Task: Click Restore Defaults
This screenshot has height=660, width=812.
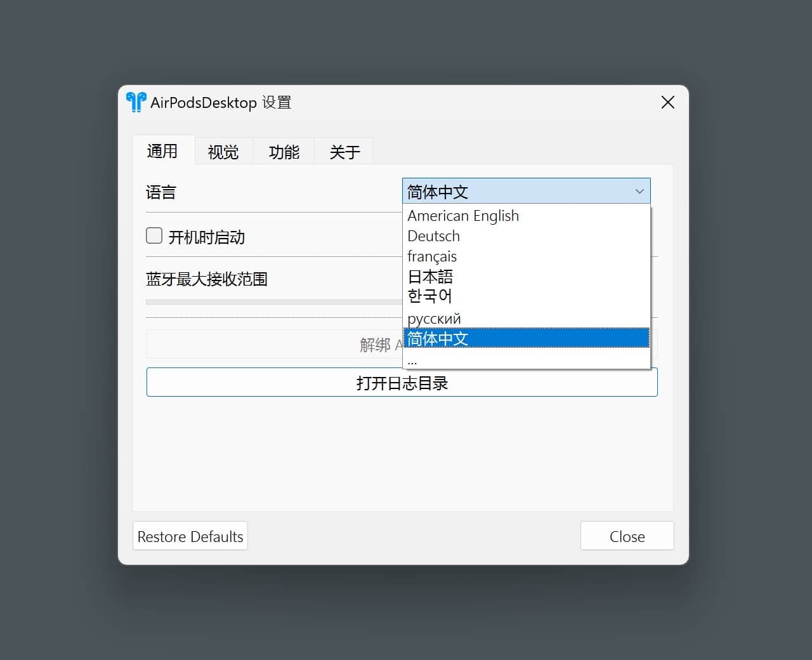Action: pyautogui.click(x=190, y=536)
